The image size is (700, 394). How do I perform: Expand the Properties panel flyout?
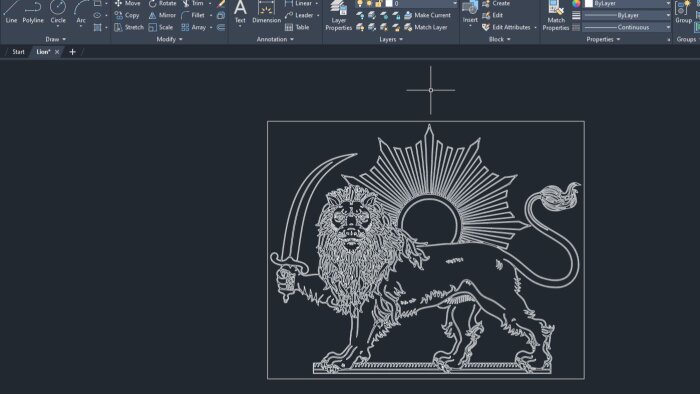603,39
